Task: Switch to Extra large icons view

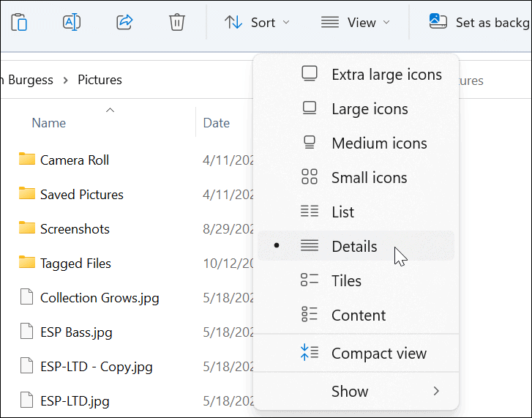Action: (386, 75)
